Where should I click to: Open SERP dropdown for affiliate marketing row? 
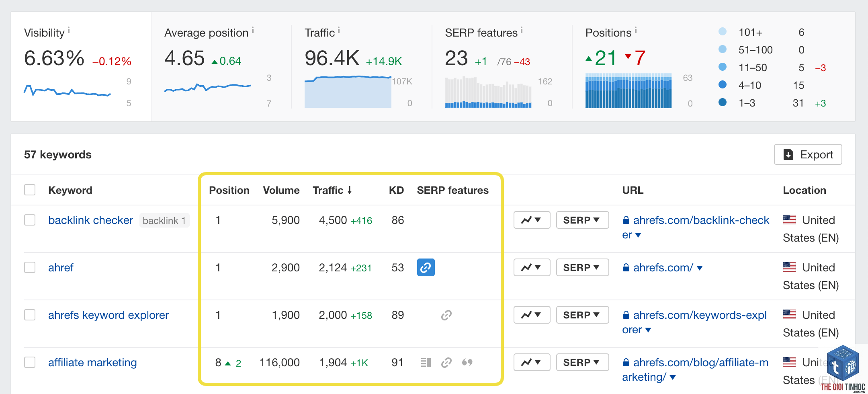coord(582,362)
